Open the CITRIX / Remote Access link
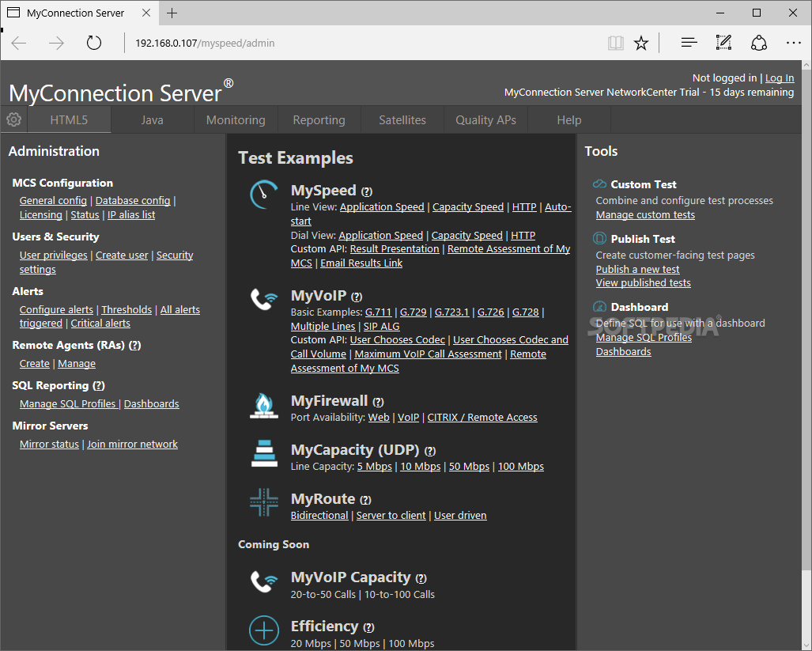 pyautogui.click(x=482, y=417)
